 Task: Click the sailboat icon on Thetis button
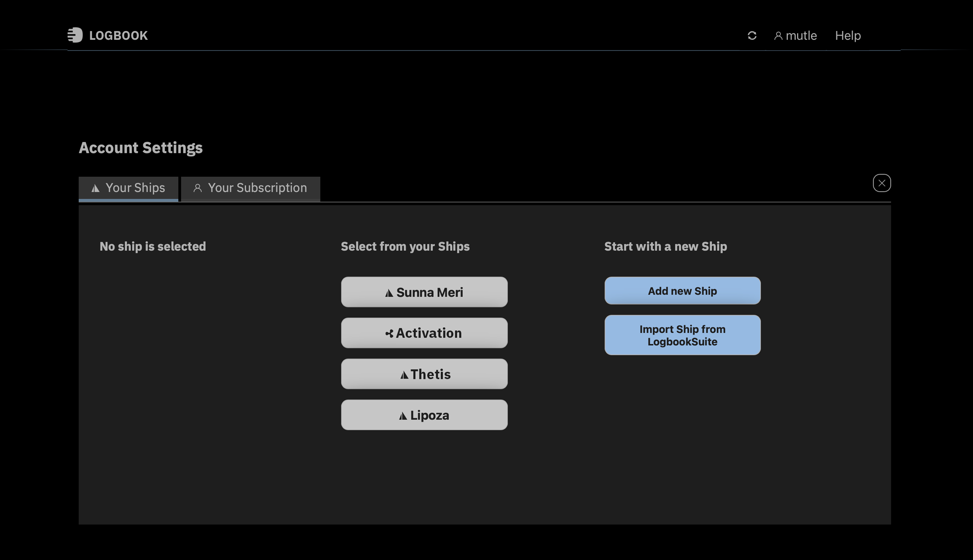[404, 375]
